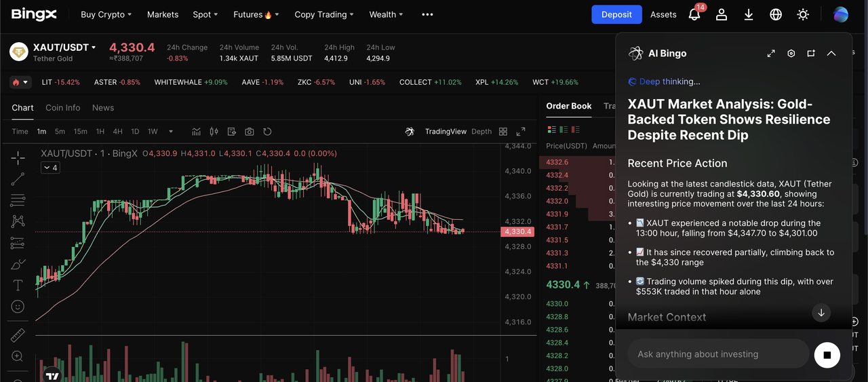Screen dimensions: 868x382
Task: Open the chart indicators icon
Action: point(197,132)
